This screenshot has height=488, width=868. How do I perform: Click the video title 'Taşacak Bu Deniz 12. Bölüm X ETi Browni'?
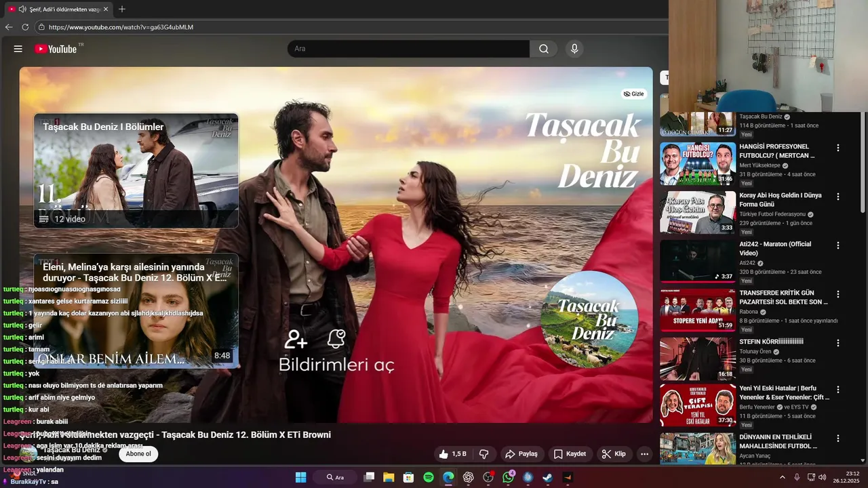pyautogui.click(x=247, y=434)
